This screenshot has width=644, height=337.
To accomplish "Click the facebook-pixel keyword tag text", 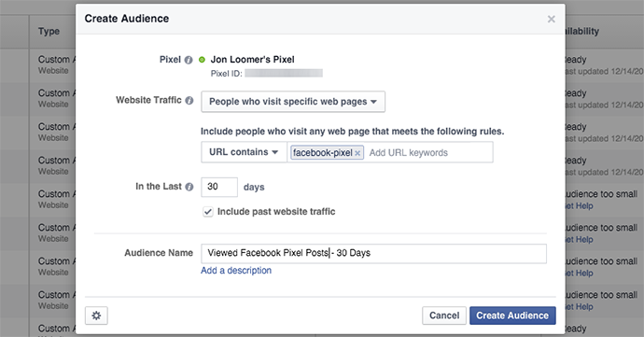I will 322,153.
